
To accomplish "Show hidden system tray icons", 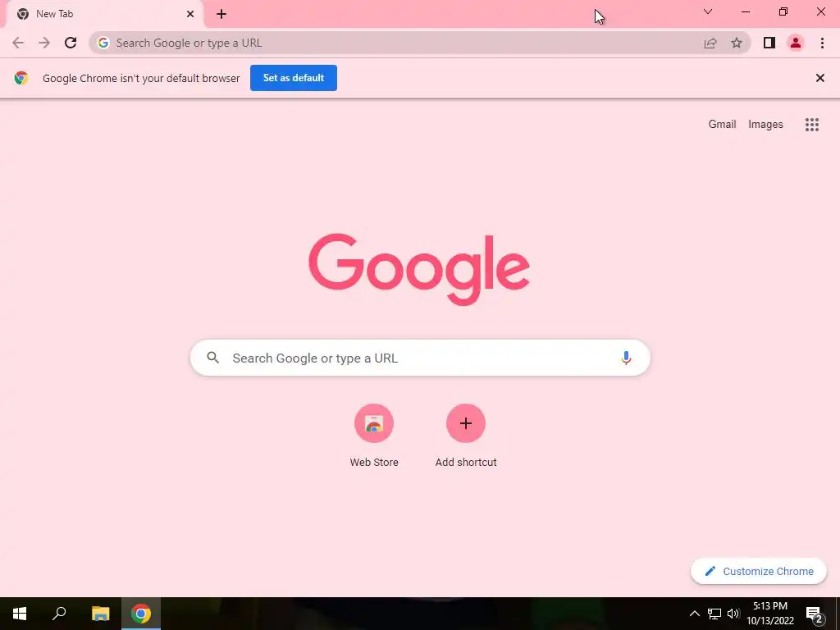I will [694, 614].
